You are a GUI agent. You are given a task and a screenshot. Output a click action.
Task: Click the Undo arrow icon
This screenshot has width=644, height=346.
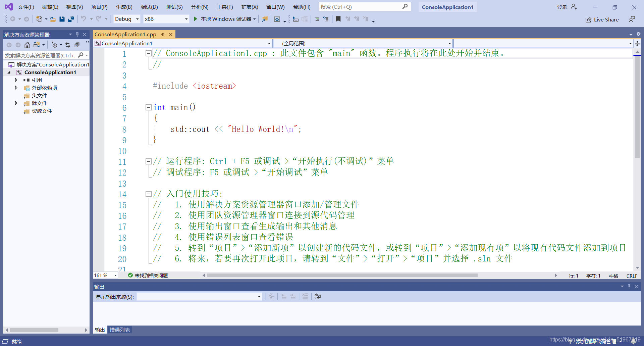[x=84, y=19]
